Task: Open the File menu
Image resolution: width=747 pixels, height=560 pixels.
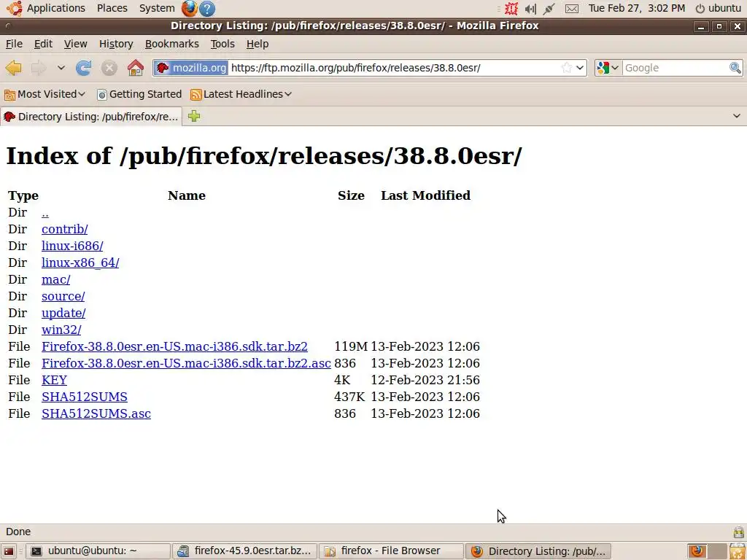Action: click(14, 44)
